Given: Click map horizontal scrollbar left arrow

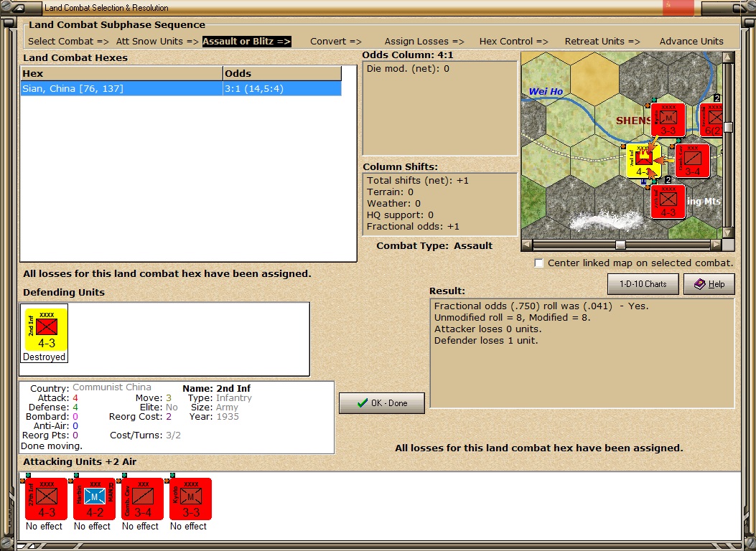Looking at the screenshot, I should tap(527, 245).
